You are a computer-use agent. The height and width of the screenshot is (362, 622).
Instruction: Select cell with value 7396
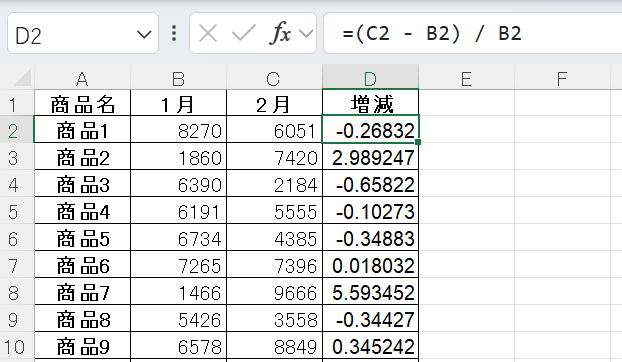click(x=275, y=264)
